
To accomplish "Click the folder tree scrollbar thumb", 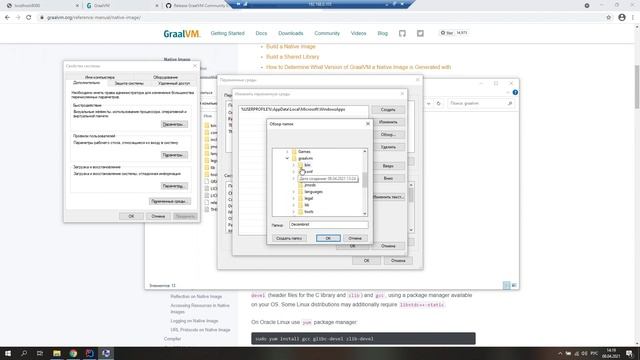I will (364, 180).
